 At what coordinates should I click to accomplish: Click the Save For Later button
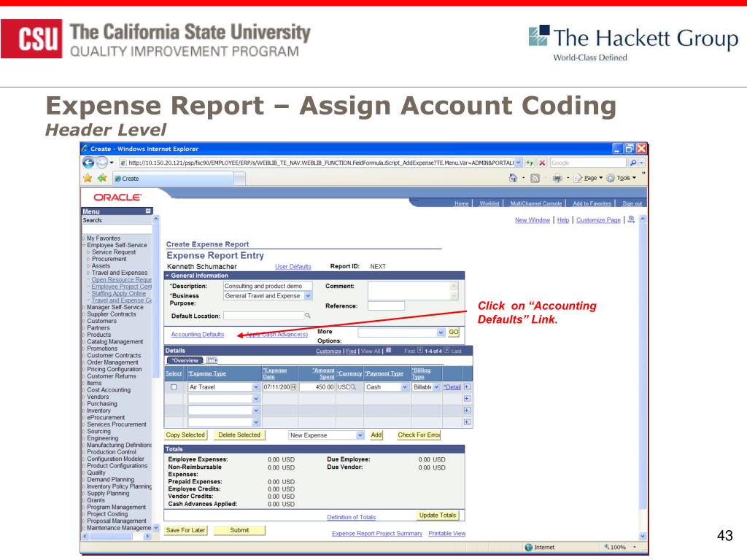[185, 530]
